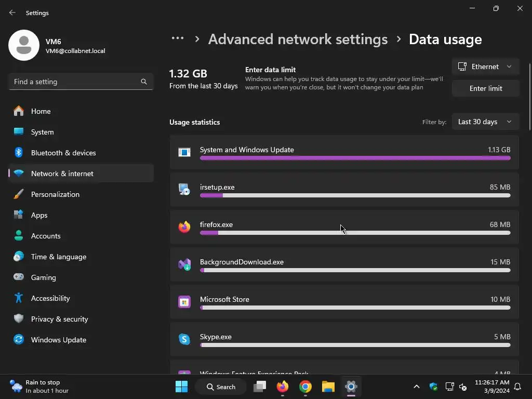Viewport: 532px width, 399px height.
Task: Go to Personalization in sidebar
Action: tap(55, 194)
